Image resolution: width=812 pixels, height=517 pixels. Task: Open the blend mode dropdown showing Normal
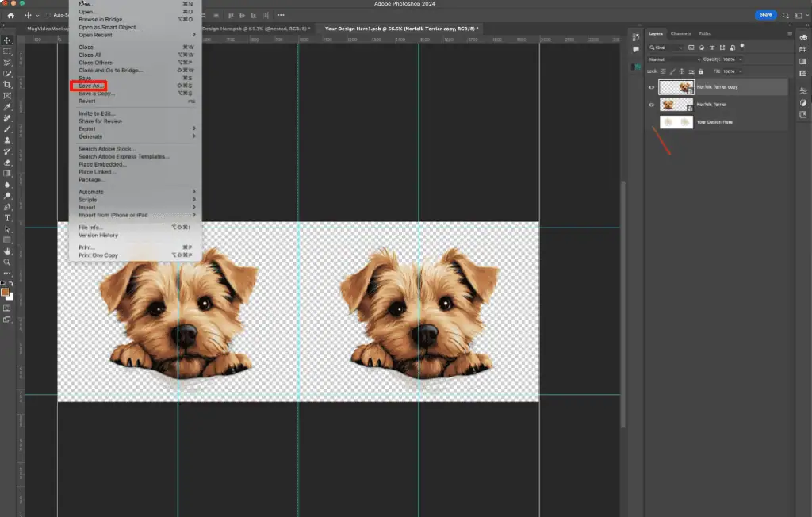click(673, 59)
